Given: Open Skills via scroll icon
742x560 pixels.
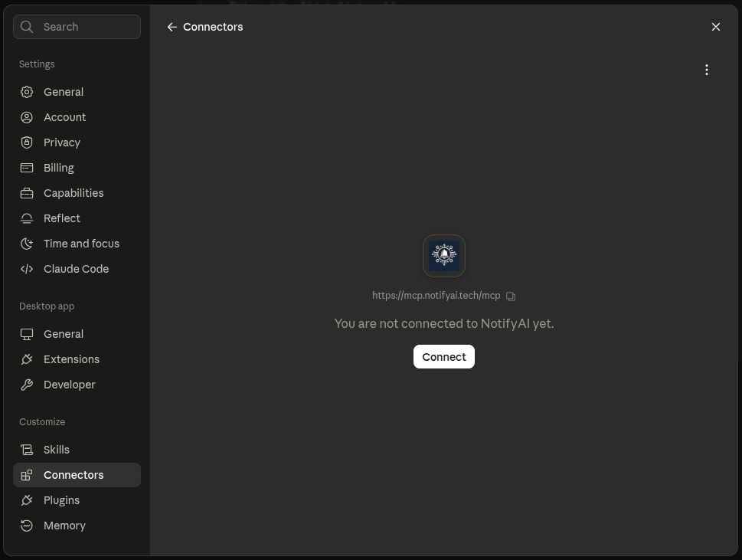Looking at the screenshot, I should click(x=27, y=450).
